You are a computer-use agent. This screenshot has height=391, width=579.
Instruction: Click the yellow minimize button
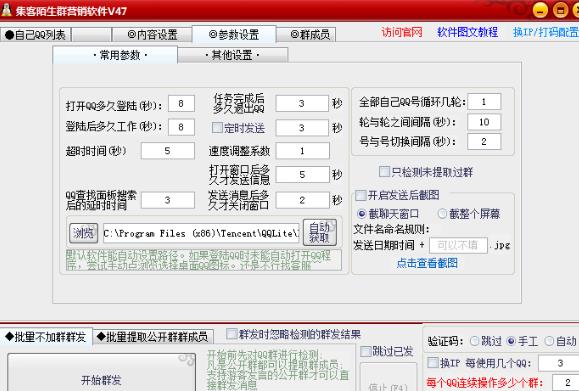pyautogui.click(x=540, y=10)
